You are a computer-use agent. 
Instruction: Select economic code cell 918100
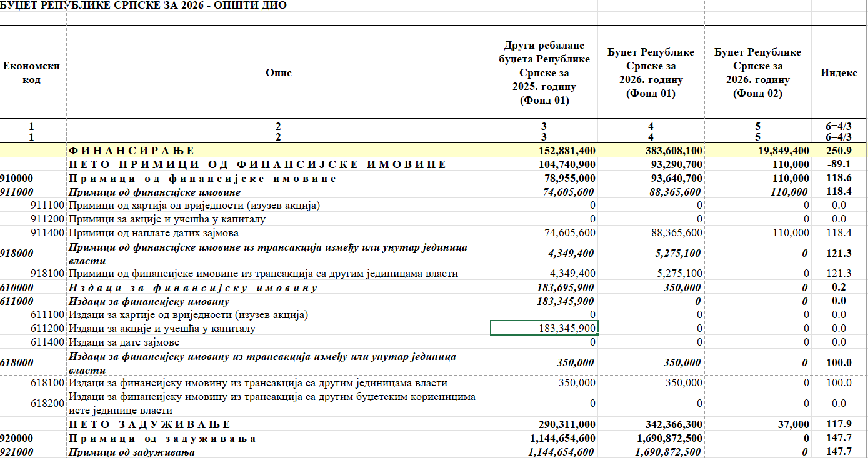(49, 274)
